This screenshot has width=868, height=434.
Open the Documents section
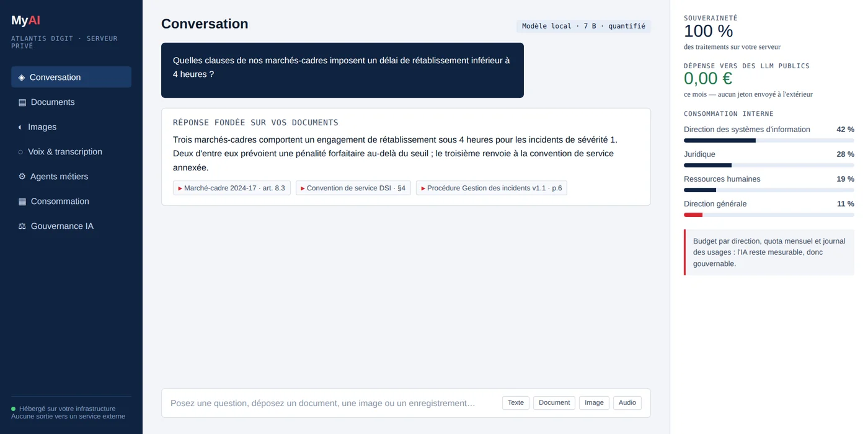[71, 102]
